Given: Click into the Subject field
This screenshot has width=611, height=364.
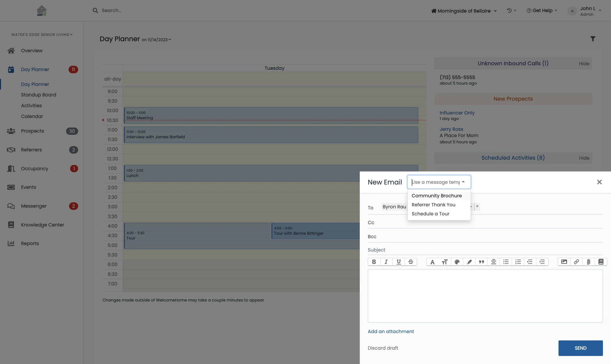Looking at the screenshot, I should click(485, 250).
